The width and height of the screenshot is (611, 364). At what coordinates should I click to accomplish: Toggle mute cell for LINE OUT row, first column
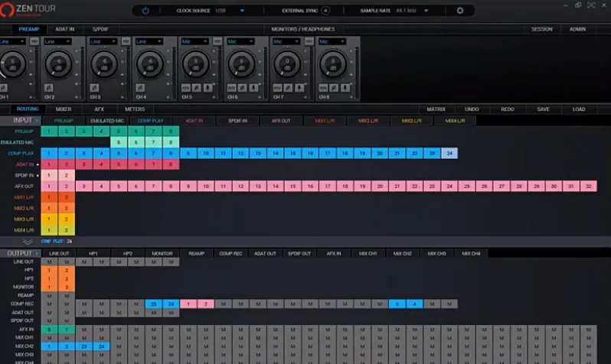coord(49,262)
